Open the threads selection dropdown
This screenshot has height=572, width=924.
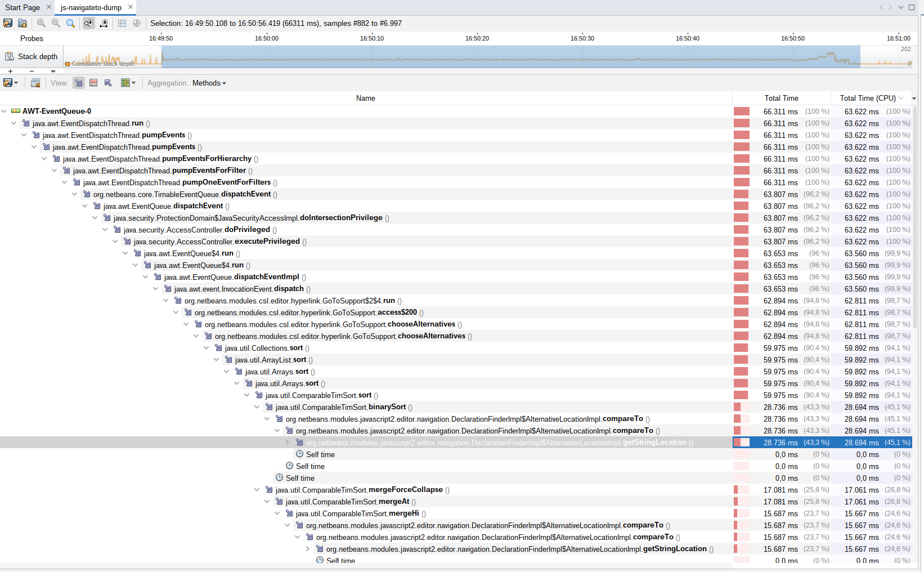click(128, 83)
